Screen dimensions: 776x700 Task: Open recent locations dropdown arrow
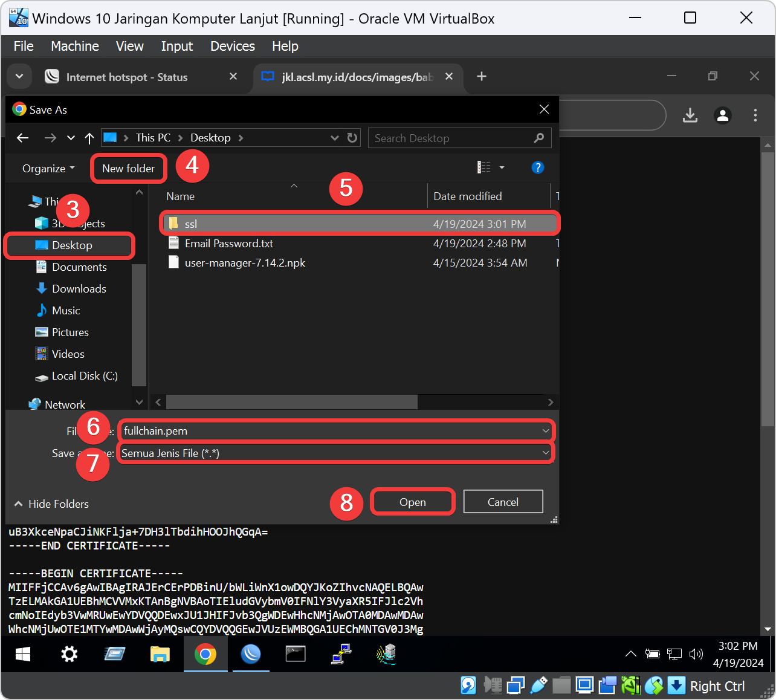[71, 138]
